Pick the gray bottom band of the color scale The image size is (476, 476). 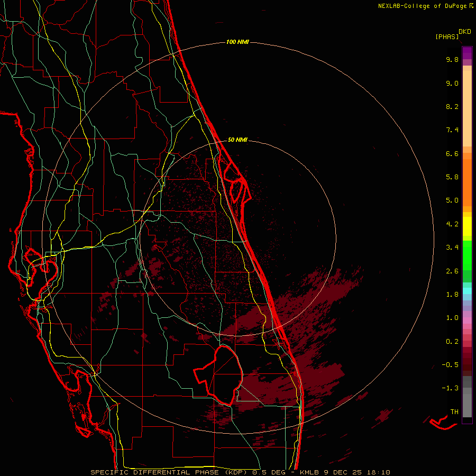(467, 405)
